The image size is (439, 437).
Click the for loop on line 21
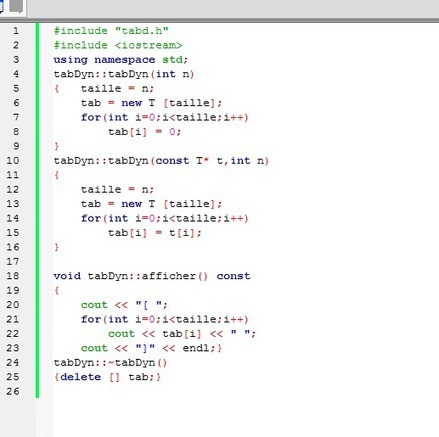[165, 319]
